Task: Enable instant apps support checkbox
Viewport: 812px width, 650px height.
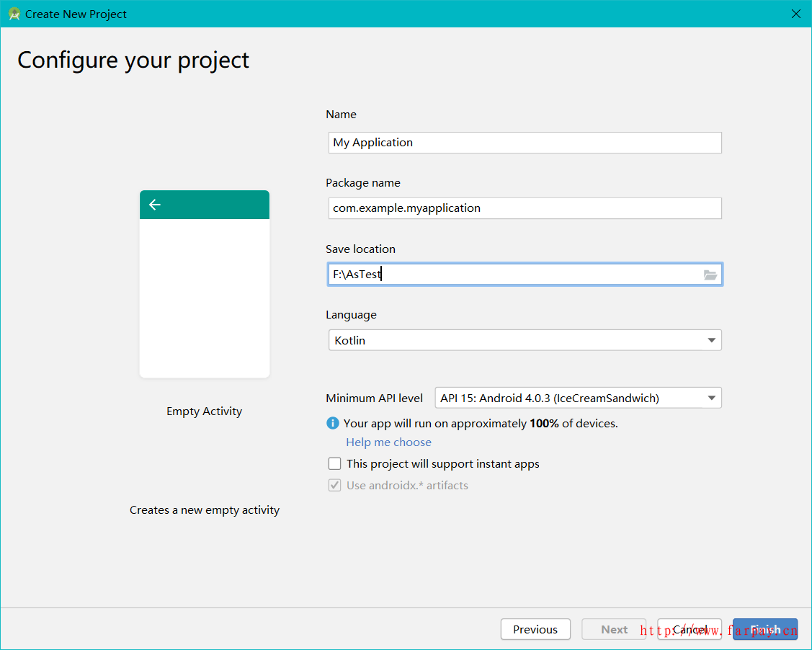Action: [x=334, y=464]
